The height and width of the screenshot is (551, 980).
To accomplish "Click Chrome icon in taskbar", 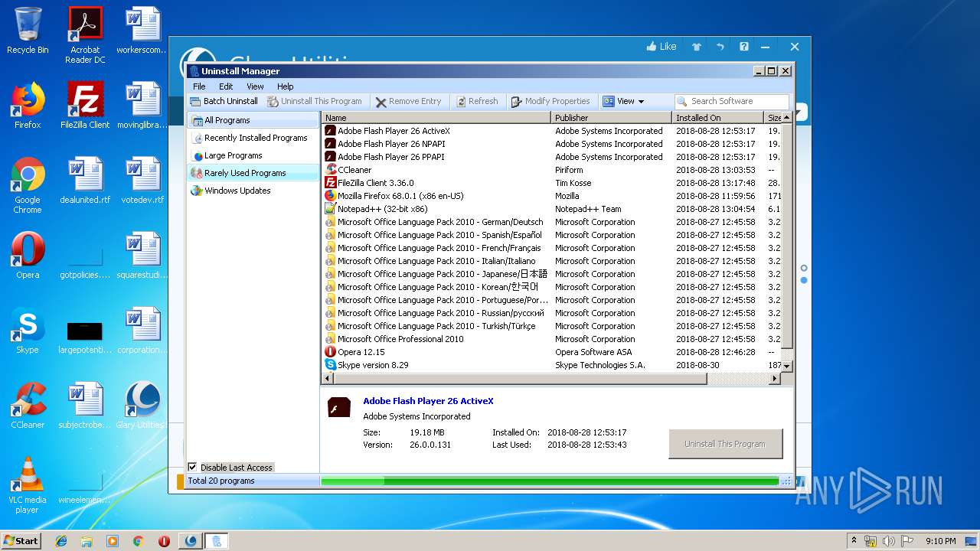I will point(138,541).
